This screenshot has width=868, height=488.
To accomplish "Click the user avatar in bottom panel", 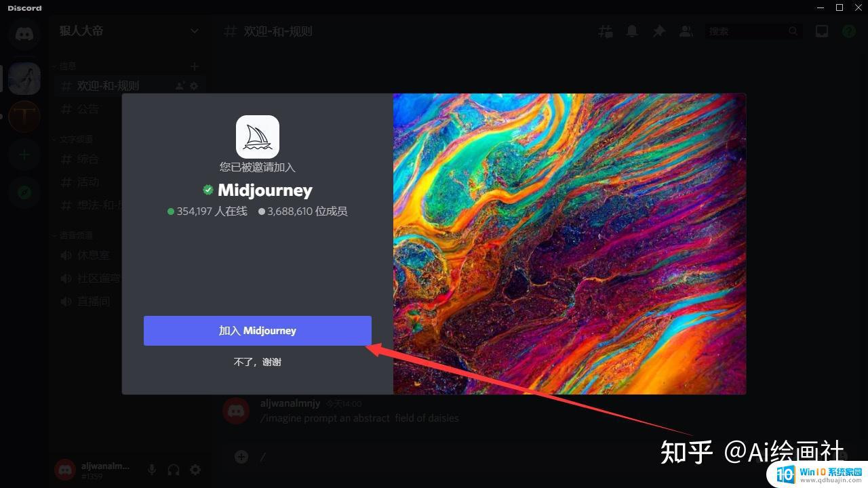I will pos(65,470).
